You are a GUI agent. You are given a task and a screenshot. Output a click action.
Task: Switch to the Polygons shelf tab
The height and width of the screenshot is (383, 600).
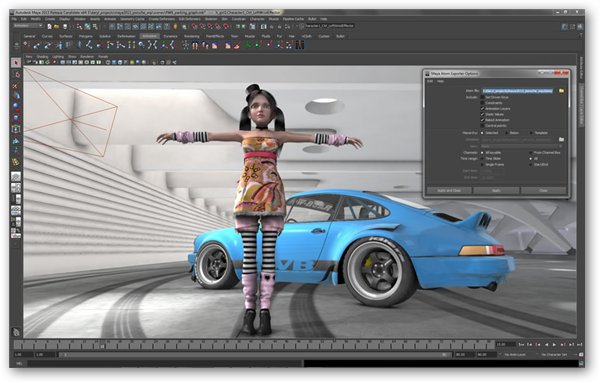86,36
